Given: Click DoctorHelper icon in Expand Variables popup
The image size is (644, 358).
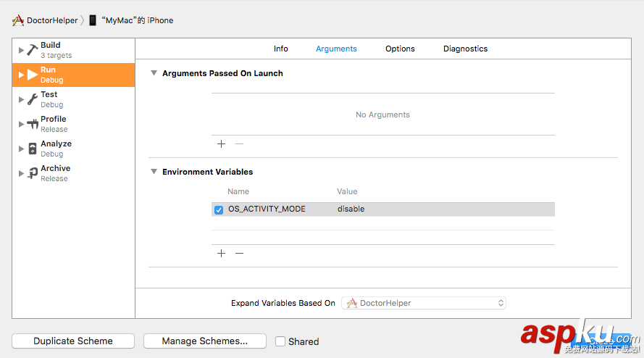Looking at the screenshot, I should (352, 303).
